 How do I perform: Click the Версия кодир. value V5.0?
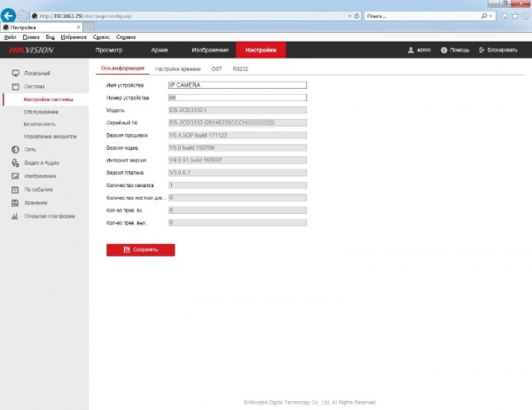[x=238, y=148]
